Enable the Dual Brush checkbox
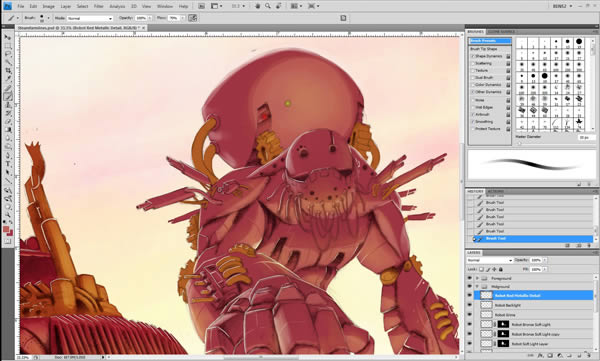 pos(473,78)
